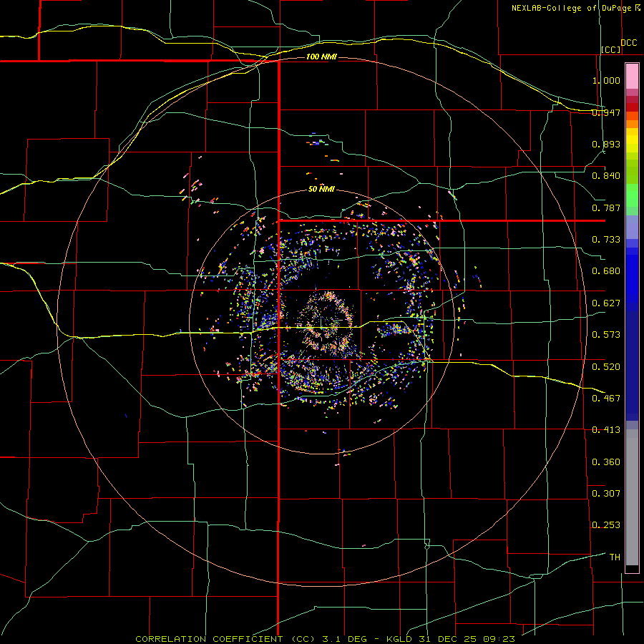The height and width of the screenshot is (644, 644).
Task: Click the 0.733 scale value
Action: [606, 240]
